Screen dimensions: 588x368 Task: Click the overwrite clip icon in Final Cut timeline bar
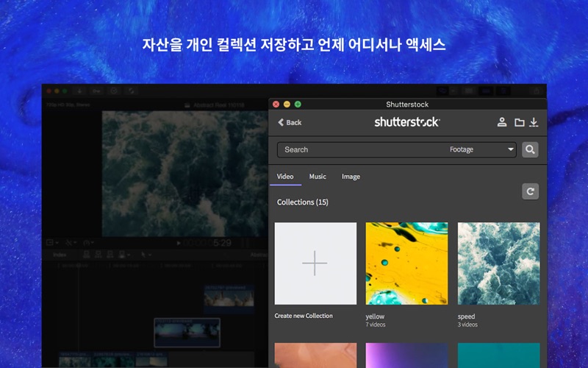click(123, 255)
